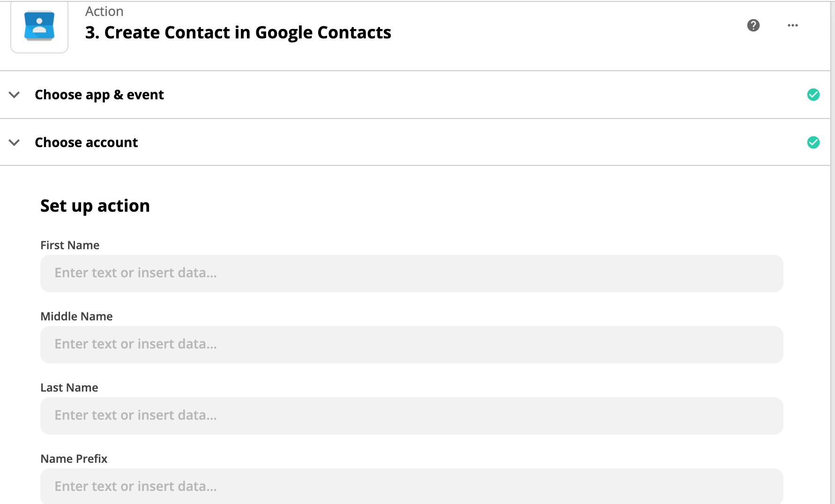
Task: Open the Choose app & event section title
Action: (99, 95)
